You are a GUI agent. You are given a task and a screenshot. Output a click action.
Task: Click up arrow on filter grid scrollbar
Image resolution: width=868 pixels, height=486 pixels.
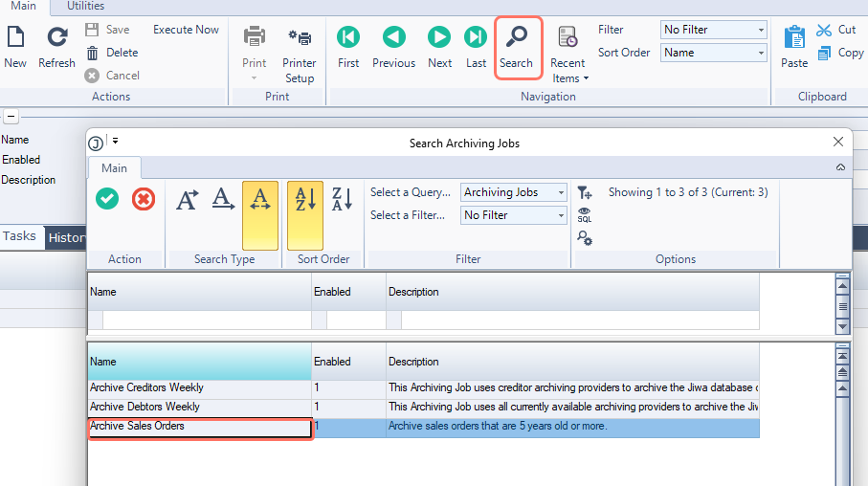click(x=842, y=286)
